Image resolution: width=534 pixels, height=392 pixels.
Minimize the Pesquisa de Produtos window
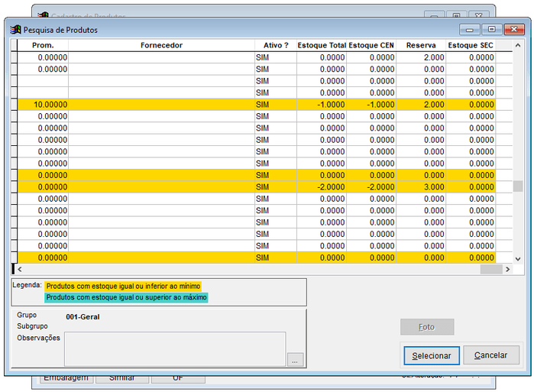click(469, 30)
